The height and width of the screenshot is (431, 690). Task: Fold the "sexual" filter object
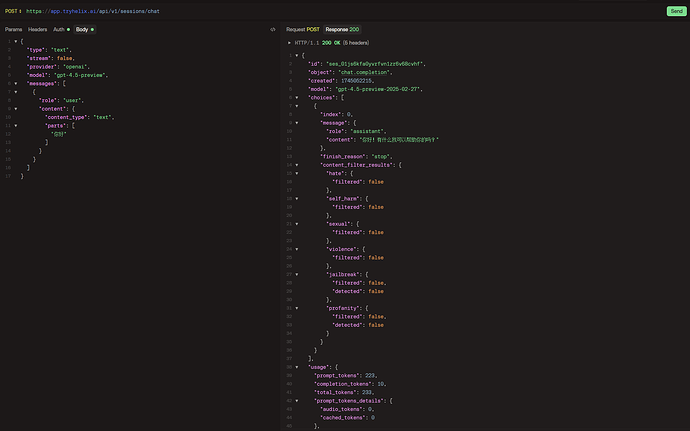tap(297, 224)
